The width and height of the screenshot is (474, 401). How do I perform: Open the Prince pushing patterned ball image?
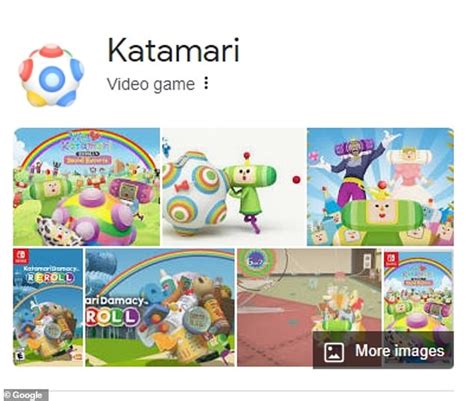[x=234, y=187]
